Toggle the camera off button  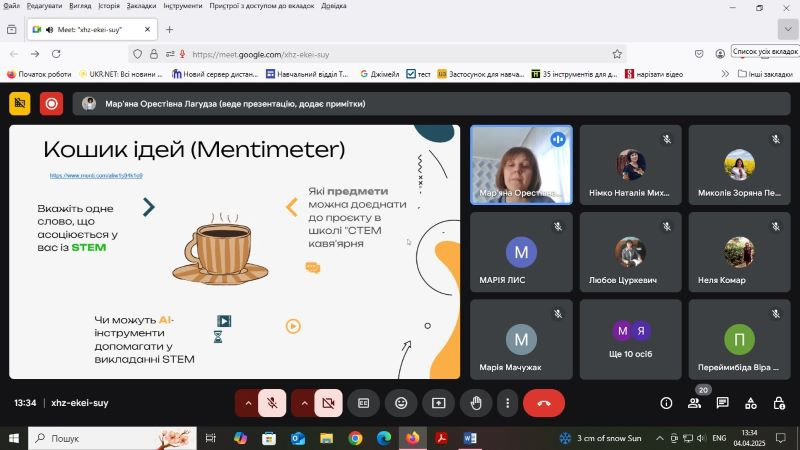pos(329,403)
